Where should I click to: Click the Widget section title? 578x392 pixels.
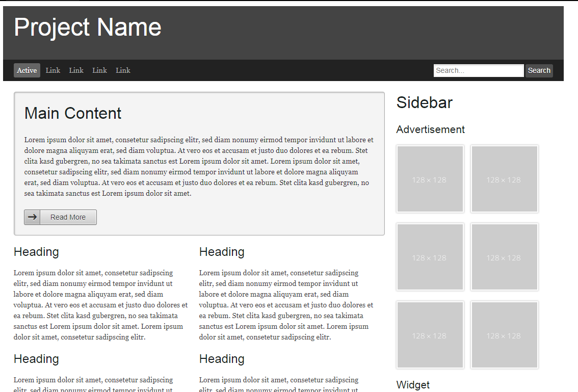pos(413,385)
